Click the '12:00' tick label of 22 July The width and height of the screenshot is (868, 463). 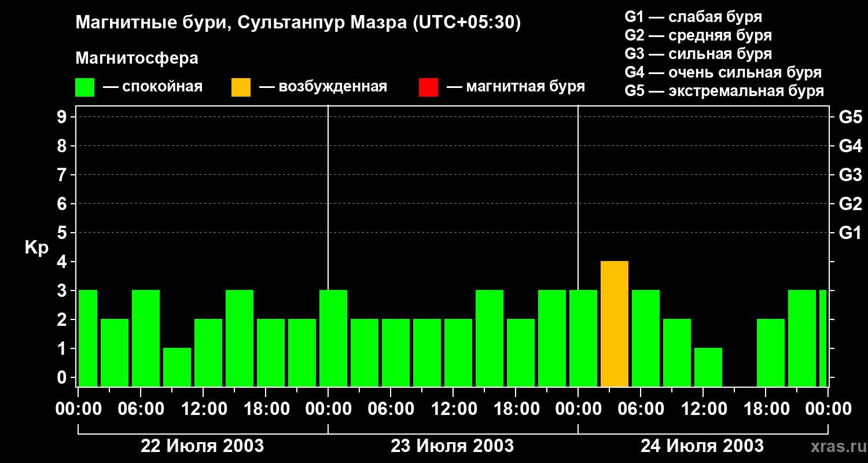pyautogui.click(x=203, y=409)
